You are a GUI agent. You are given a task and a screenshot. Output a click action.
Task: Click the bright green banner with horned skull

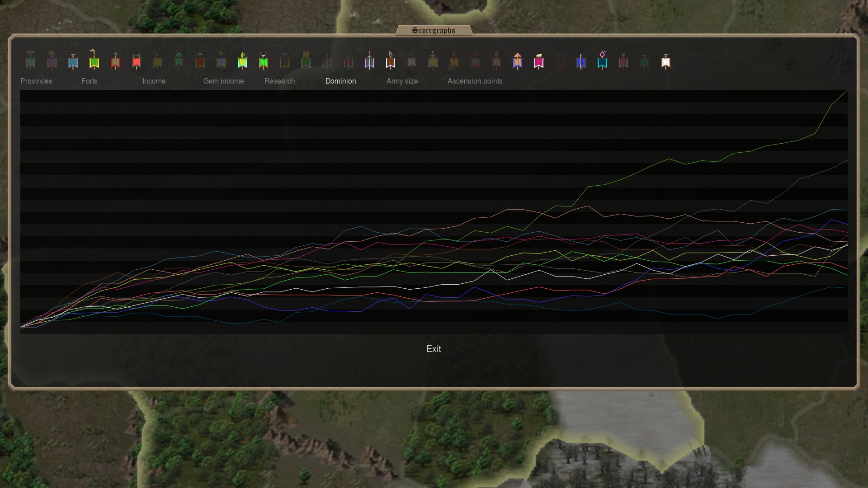(264, 60)
